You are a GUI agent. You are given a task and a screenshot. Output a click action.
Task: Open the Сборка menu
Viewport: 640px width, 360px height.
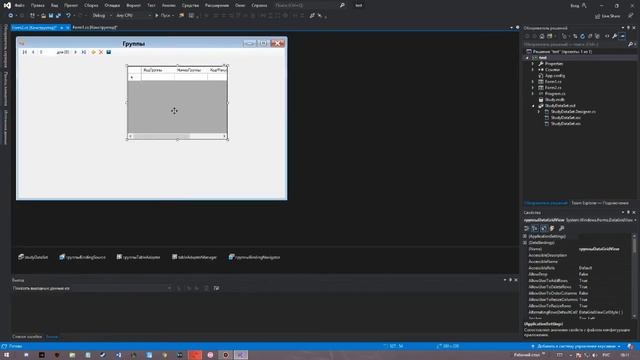tap(91, 6)
